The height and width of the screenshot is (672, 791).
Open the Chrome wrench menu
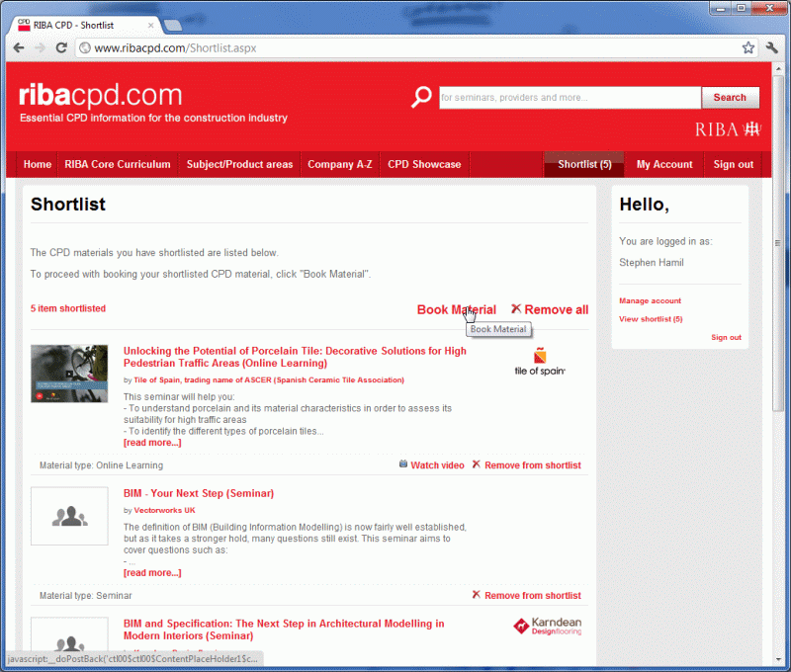(772, 47)
